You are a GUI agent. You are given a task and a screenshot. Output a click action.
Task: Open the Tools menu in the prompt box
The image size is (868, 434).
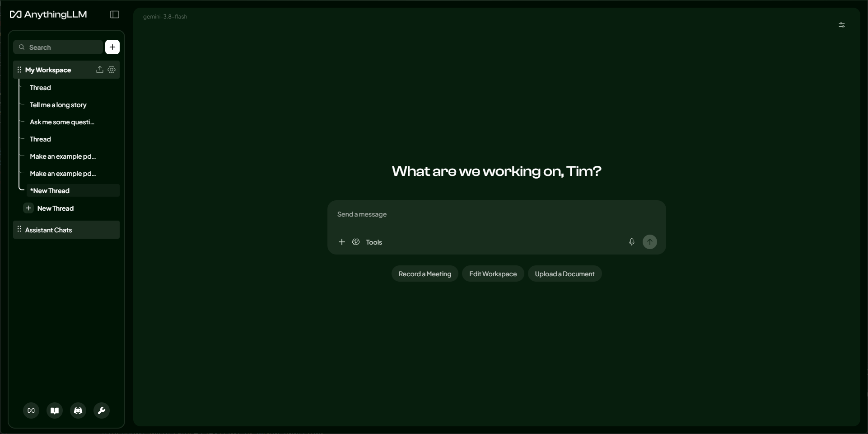coord(374,242)
